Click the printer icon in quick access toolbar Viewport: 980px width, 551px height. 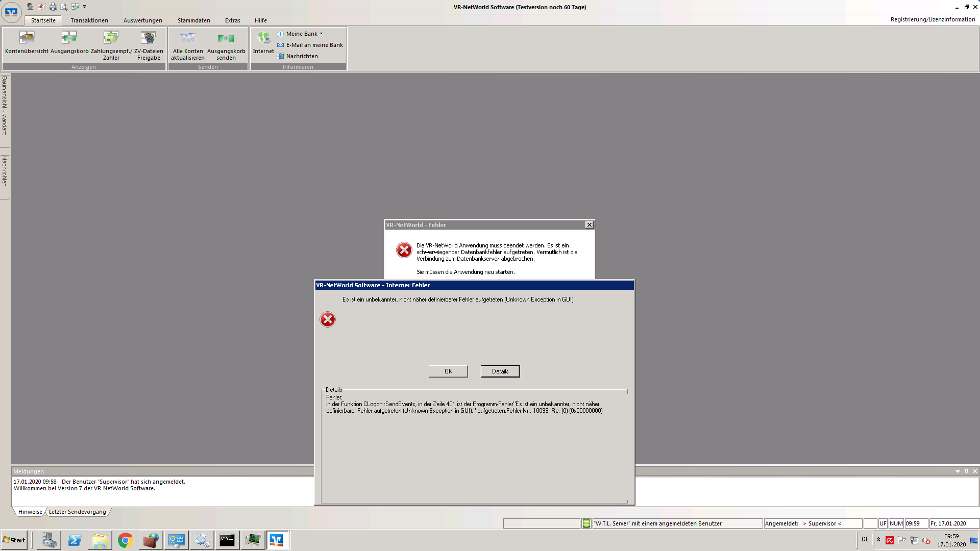point(53,7)
